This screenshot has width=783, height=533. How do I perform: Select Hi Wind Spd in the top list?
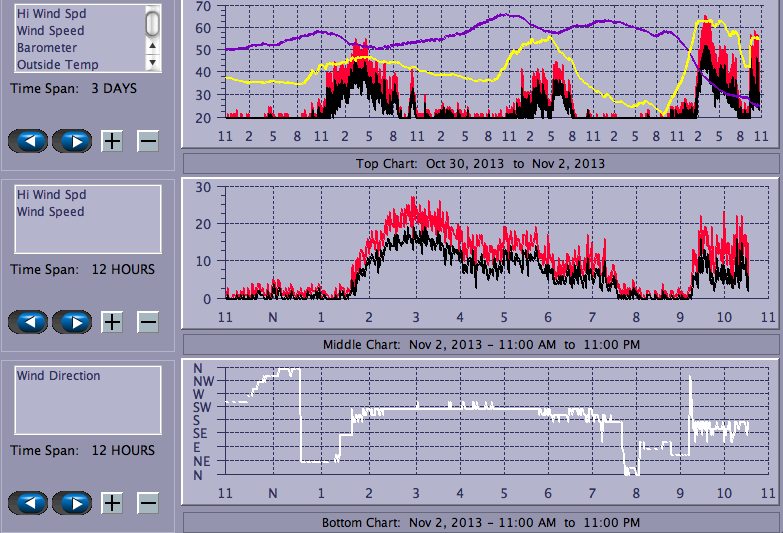[51, 14]
